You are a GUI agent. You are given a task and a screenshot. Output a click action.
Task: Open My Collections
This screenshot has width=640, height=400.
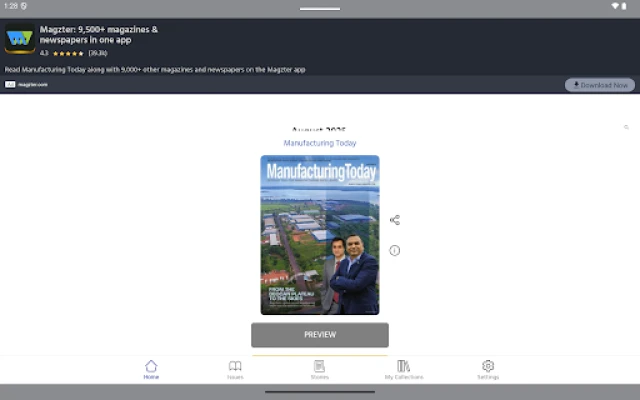coord(403,369)
